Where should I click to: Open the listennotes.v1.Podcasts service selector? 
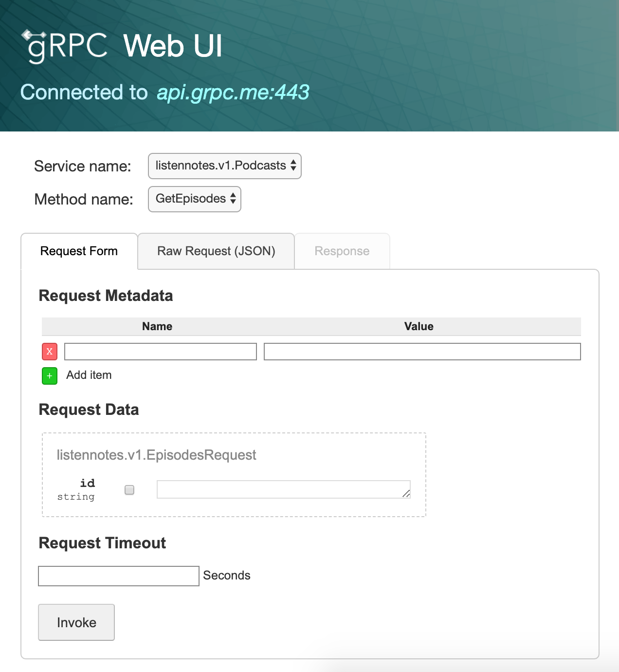224,166
